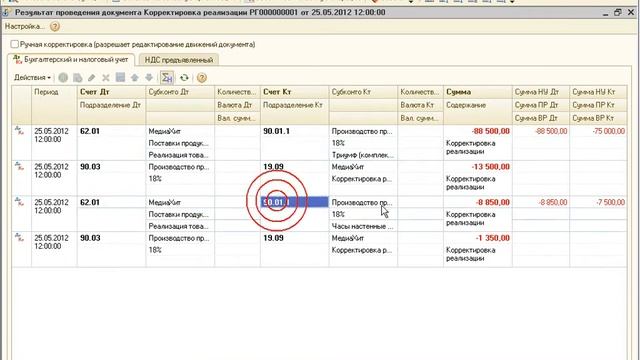Open the Действия dropdown menu
This screenshot has width=640, height=360.
pos(32,78)
